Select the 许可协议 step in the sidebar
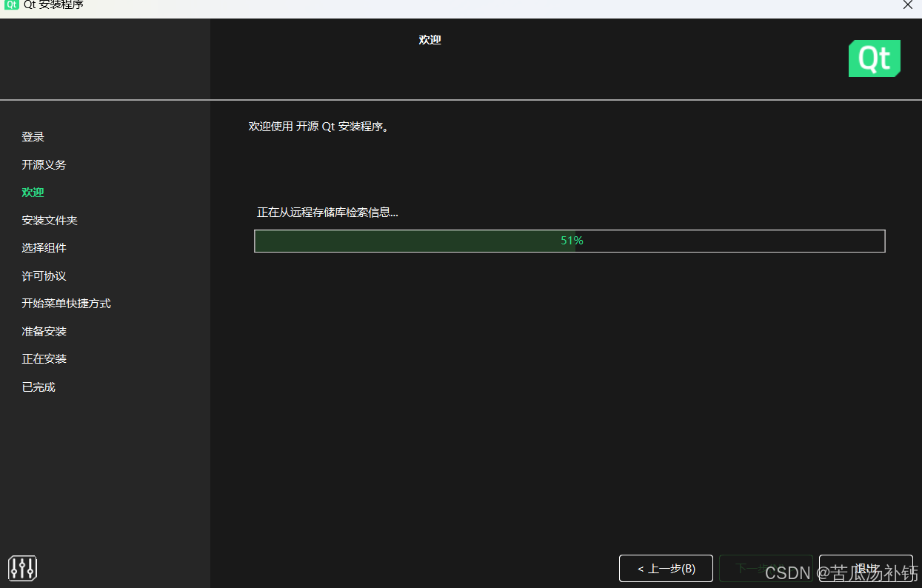 (x=44, y=275)
